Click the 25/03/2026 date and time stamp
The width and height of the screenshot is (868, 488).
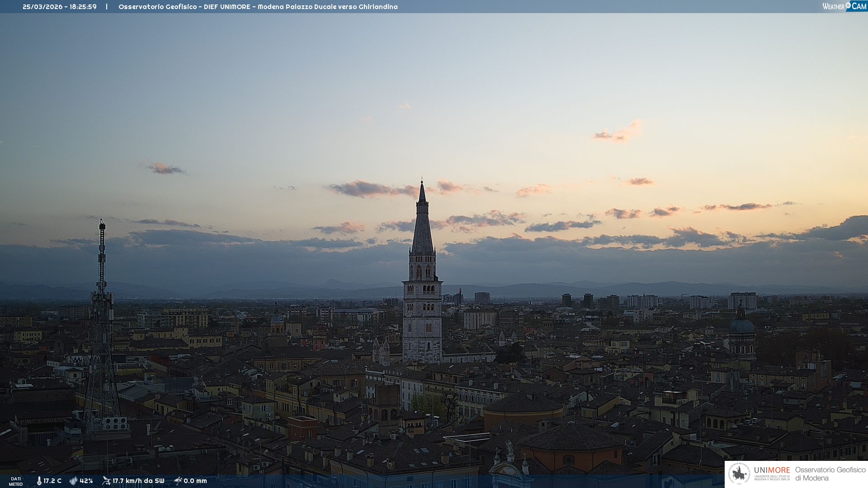pyautogui.click(x=60, y=7)
